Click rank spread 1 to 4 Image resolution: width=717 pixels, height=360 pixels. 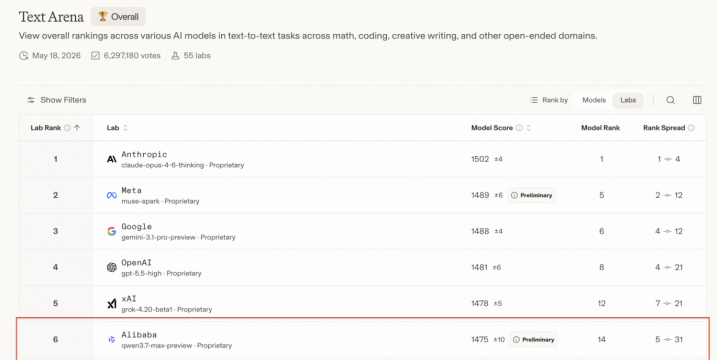[668, 159]
